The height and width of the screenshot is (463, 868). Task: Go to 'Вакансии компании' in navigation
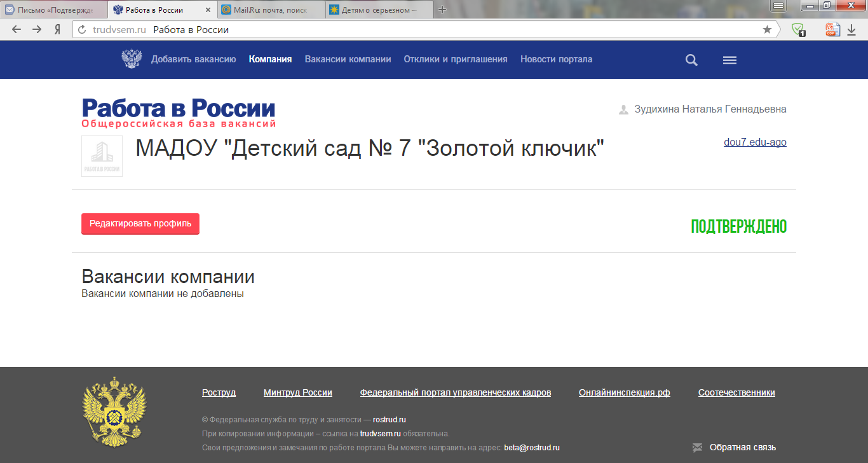point(348,59)
